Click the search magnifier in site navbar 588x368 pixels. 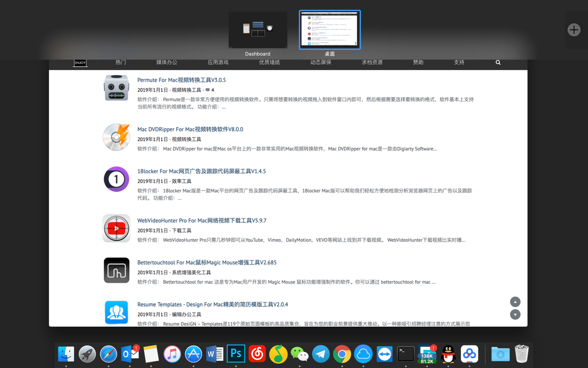[498, 63]
